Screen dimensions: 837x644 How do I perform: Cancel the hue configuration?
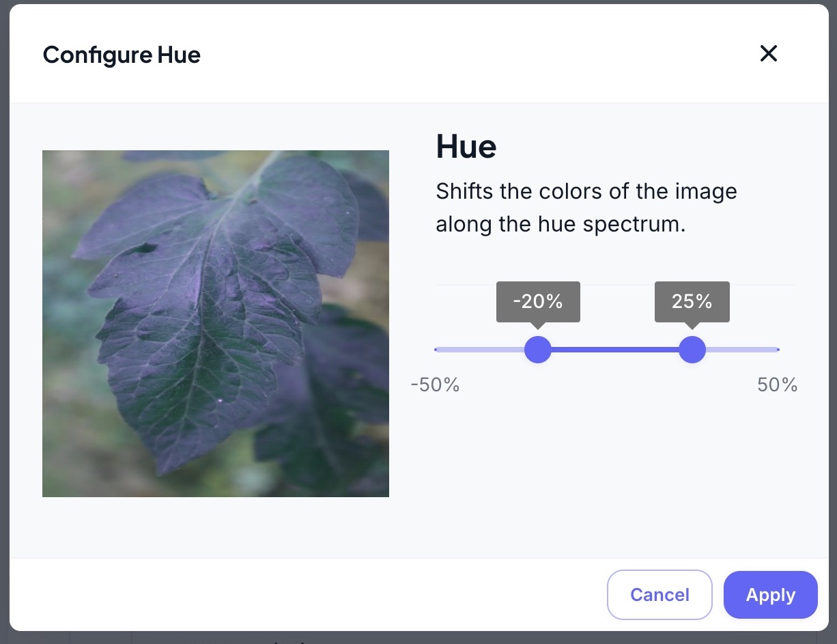pyautogui.click(x=659, y=595)
